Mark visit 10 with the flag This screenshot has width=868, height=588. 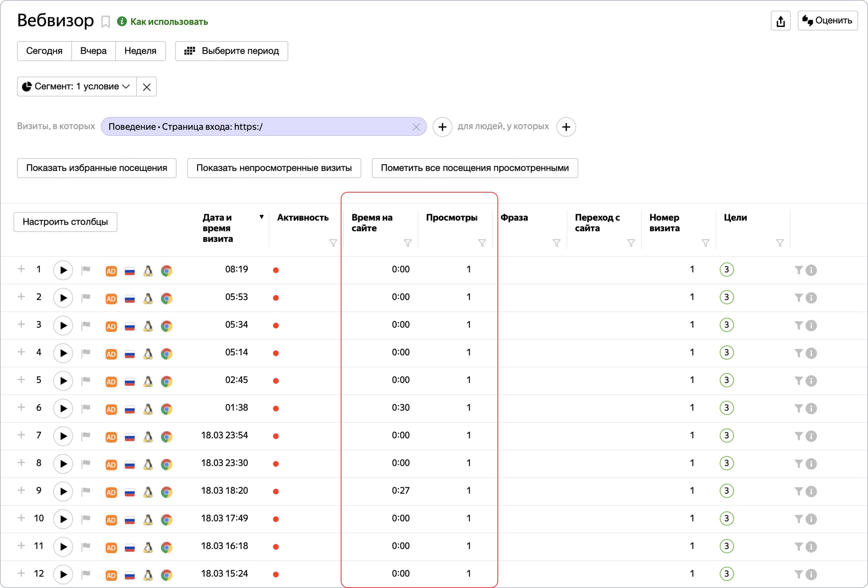(x=86, y=518)
